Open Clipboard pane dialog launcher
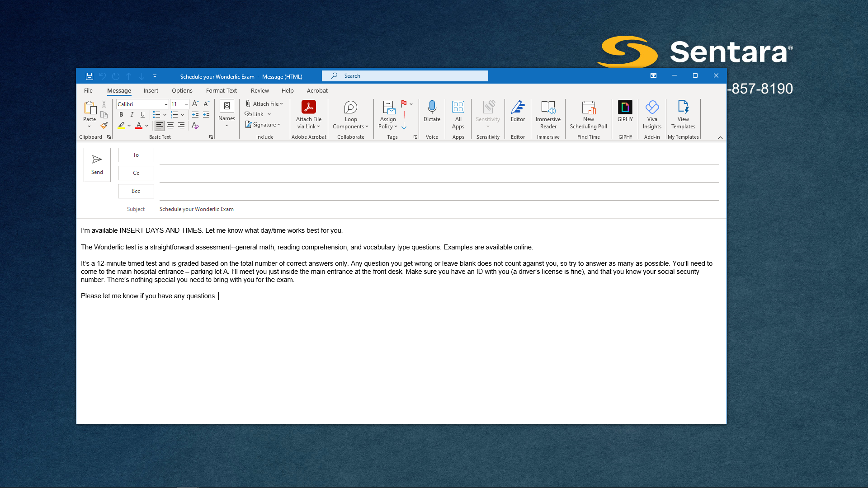Image resolution: width=868 pixels, height=488 pixels. click(x=109, y=137)
